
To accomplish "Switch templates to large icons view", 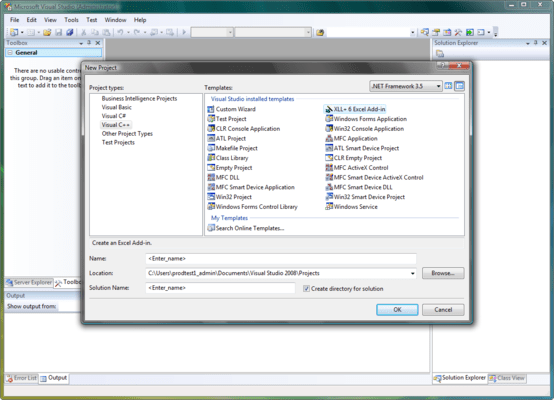I will pyautogui.click(x=448, y=86).
